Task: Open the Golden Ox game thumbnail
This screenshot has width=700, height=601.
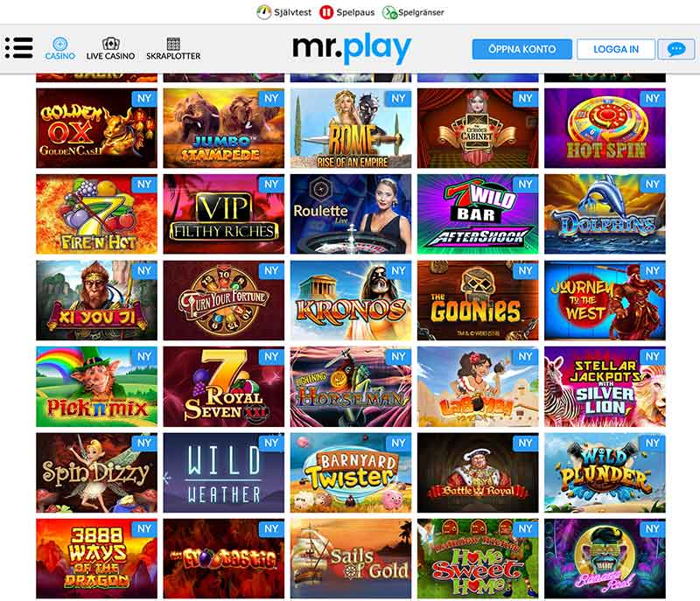Action: coord(96,128)
